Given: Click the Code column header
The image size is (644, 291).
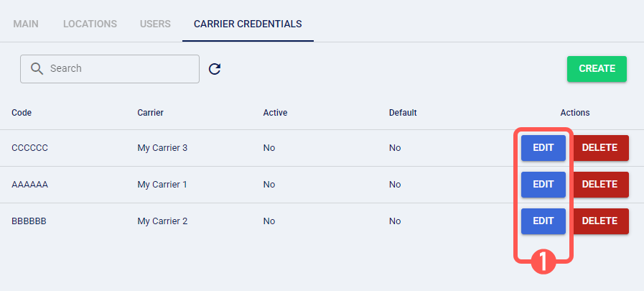Looking at the screenshot, I should tap(22, 113).
